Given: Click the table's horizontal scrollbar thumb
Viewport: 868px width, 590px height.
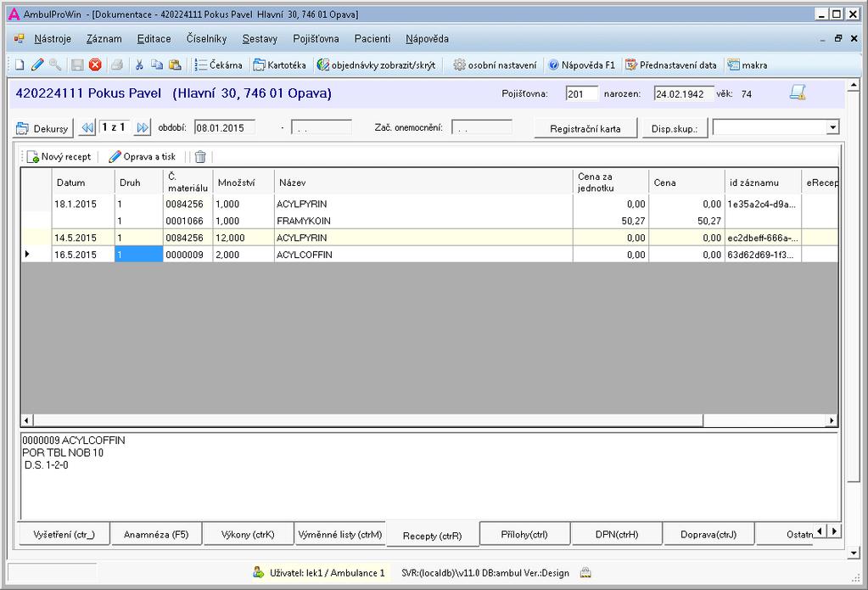Looking at the screenshot, I should coord(368,420).
